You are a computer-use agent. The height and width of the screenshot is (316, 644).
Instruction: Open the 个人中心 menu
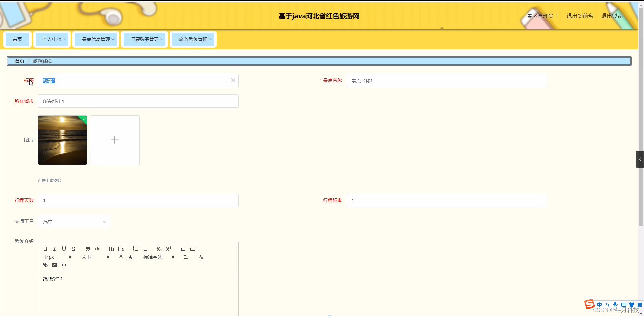click(x=52, y=39)
